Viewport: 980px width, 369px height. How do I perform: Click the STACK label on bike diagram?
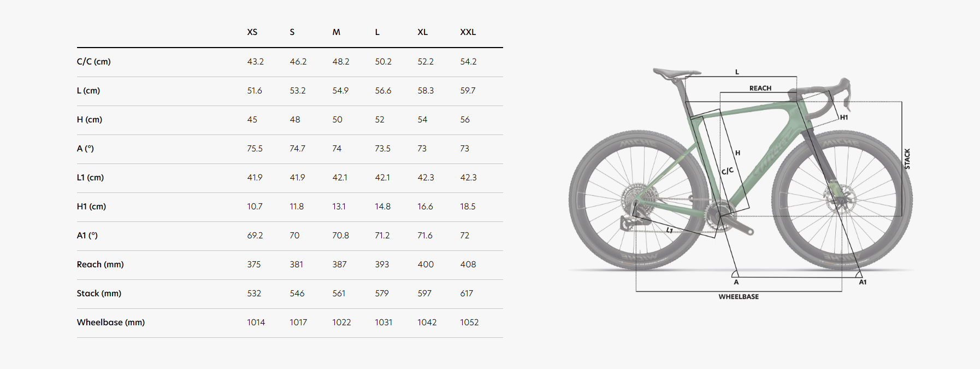point(907,159)
